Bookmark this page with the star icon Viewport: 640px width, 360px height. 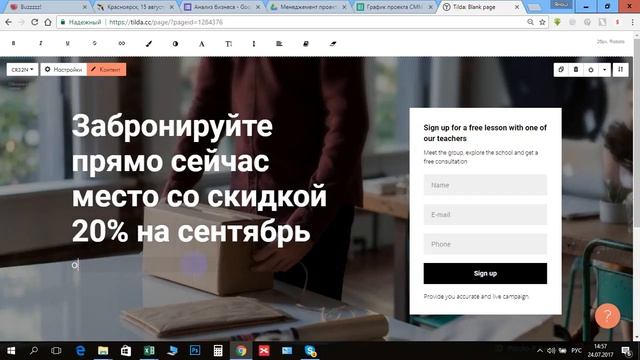[542, 22]
